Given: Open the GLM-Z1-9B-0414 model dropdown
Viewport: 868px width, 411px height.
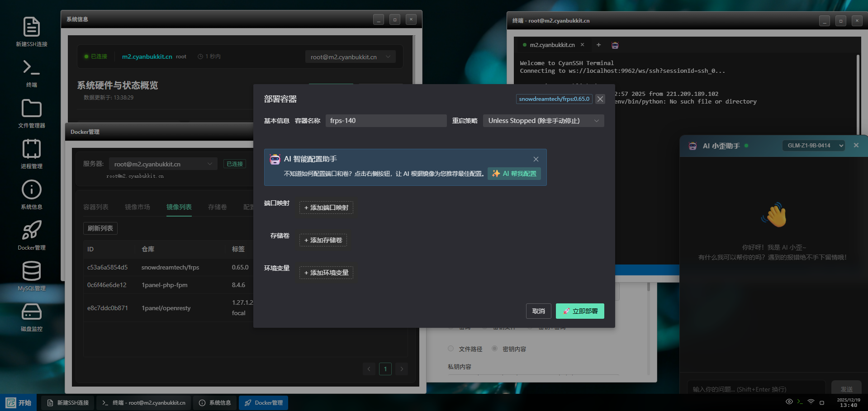Looking at the screenshot, I should tap(814, 146).
